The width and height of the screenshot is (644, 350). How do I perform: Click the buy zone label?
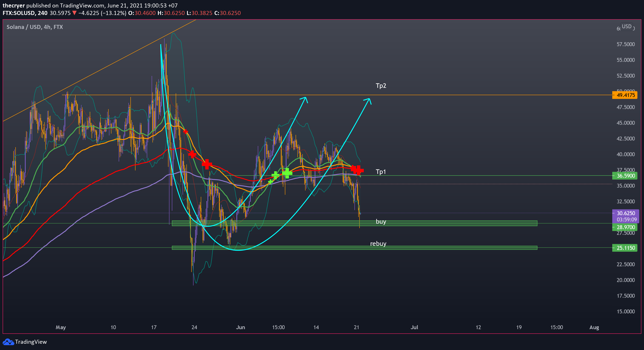(381, 222)
